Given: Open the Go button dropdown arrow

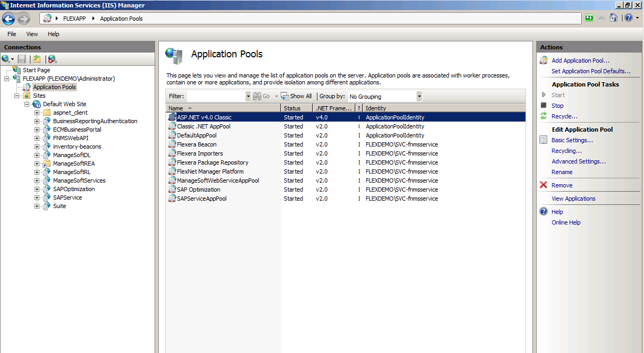Looking at the screenshot, I should click(276, 97).
